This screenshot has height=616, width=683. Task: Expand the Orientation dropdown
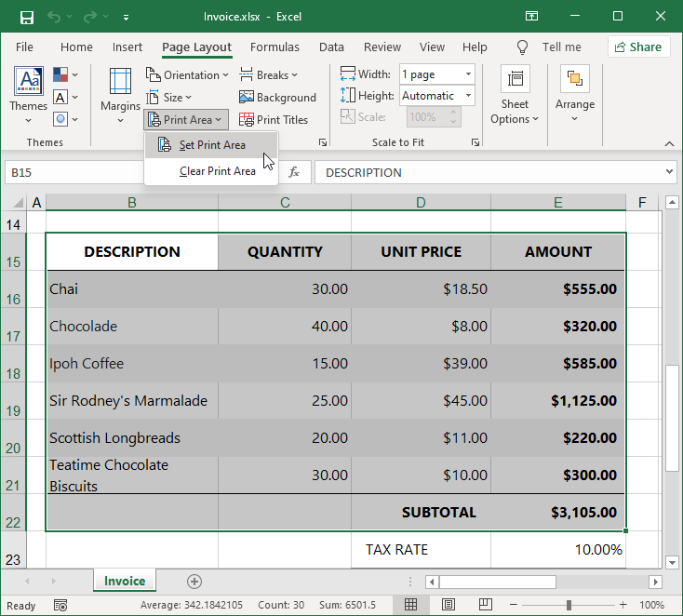[x=186, y=75]
